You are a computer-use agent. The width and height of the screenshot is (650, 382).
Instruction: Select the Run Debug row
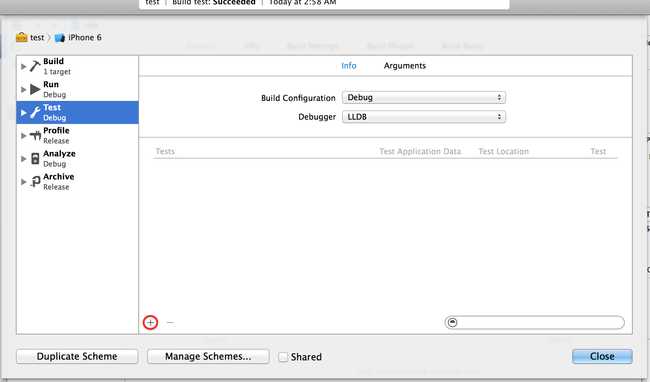click(x=78, y=89)
